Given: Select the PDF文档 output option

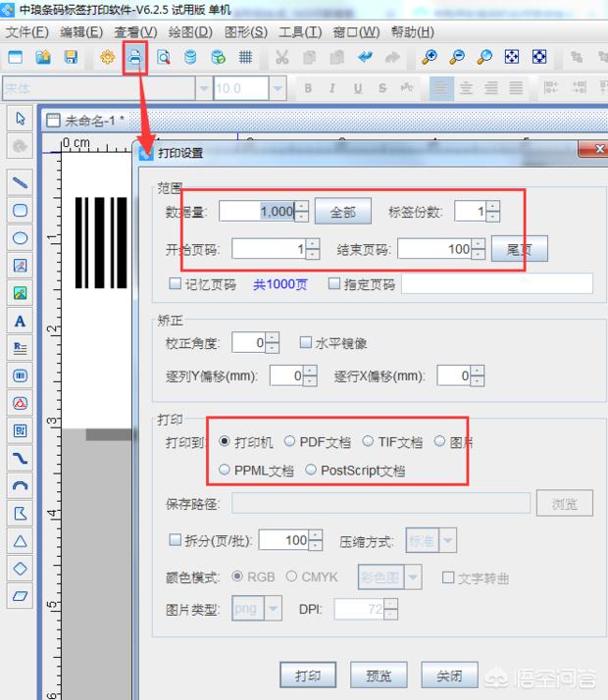Looking at the screenshot, I should coord(289,441).
